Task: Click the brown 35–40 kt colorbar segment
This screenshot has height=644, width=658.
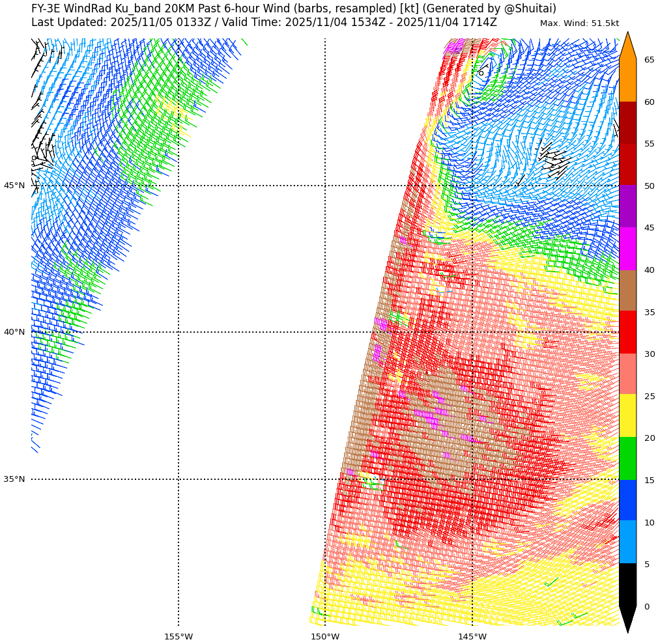Action: coord(627,290)
